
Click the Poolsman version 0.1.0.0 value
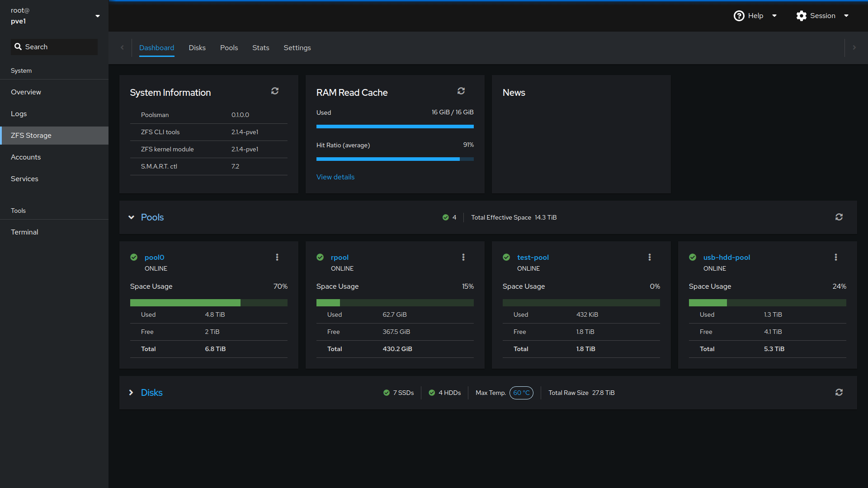(x=240, y=115)
